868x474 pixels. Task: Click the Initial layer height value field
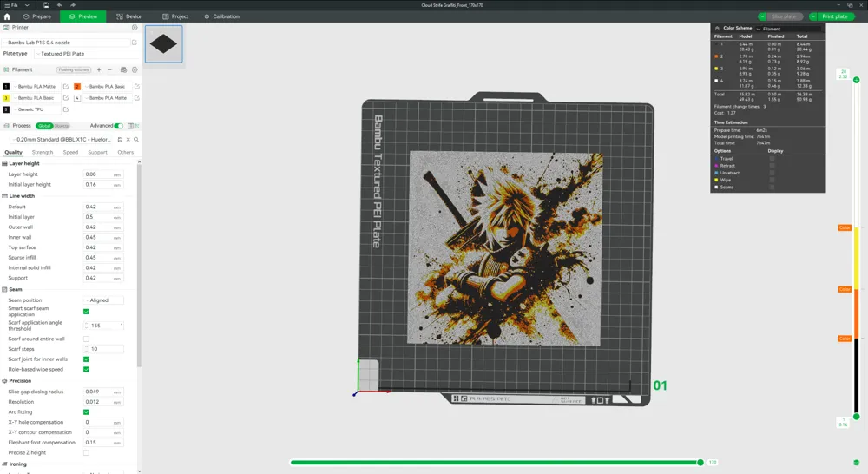(x=103, y=184)
